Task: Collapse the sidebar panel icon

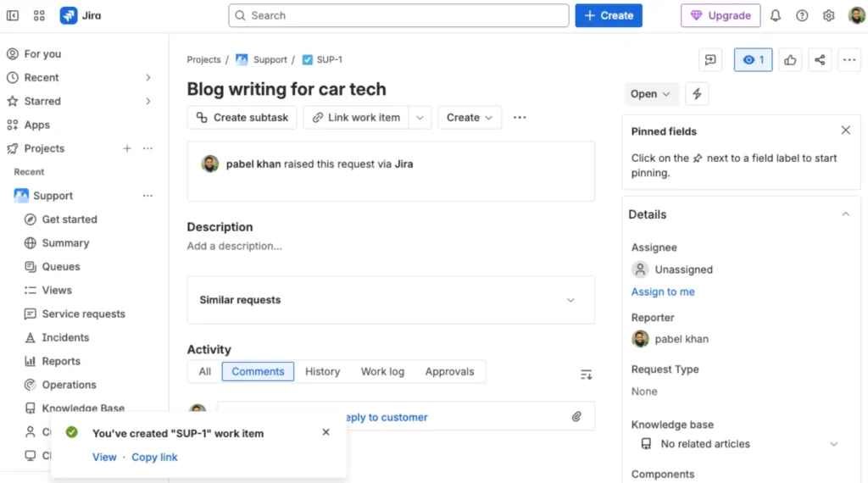Action: pyautogui.click(x=12, y=15)
